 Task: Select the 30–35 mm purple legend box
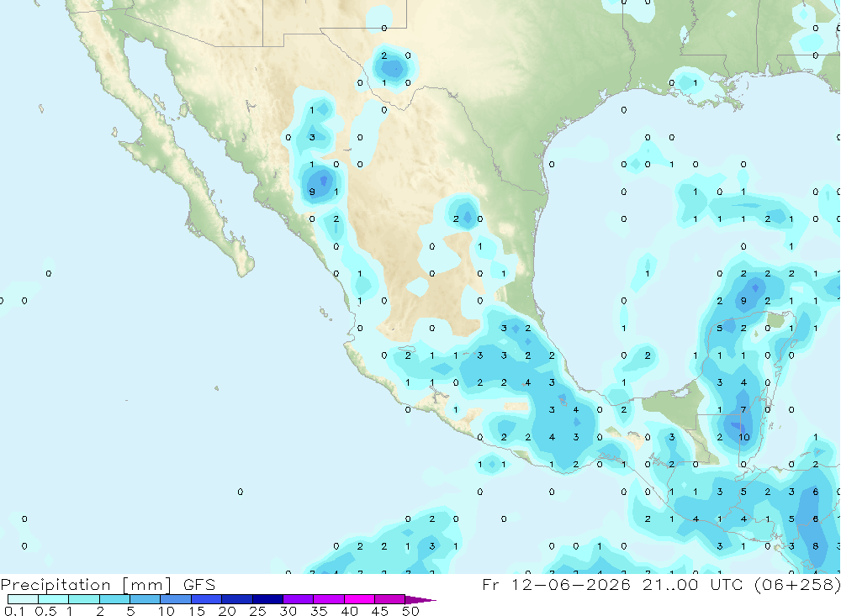[x=298, y=599]
